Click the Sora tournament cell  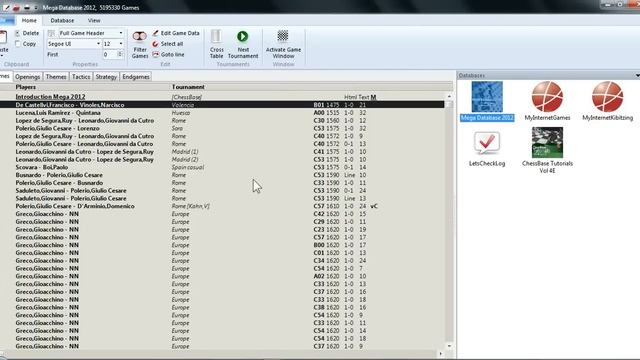click(177, 128)
